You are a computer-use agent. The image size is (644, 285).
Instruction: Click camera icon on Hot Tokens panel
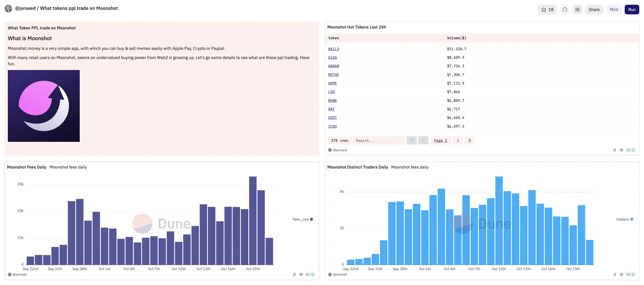click(621, 150)
